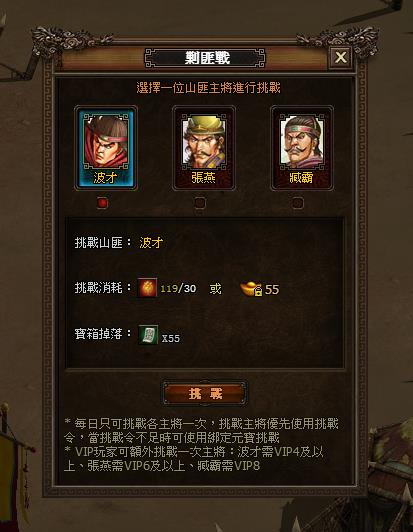Select the 臧霸 bandit general portrait
Screen dimensions: 413x532
(302, 148)
